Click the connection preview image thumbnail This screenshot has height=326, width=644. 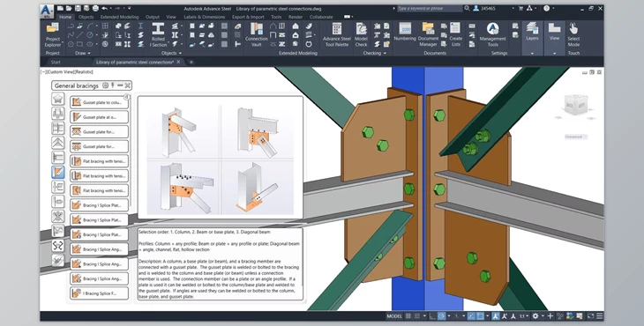coord(221,157)
